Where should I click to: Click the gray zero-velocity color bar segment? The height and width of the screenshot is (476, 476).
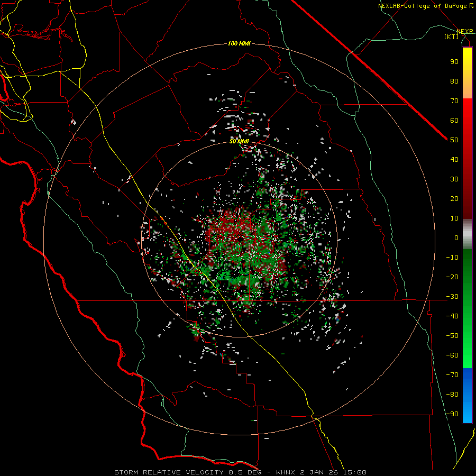pos(467,234)
